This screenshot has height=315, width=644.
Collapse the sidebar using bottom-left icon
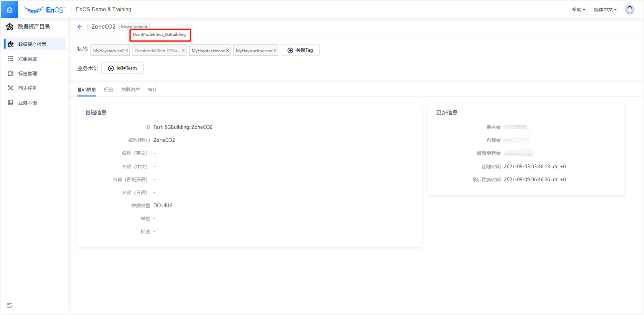pos(9,305)
